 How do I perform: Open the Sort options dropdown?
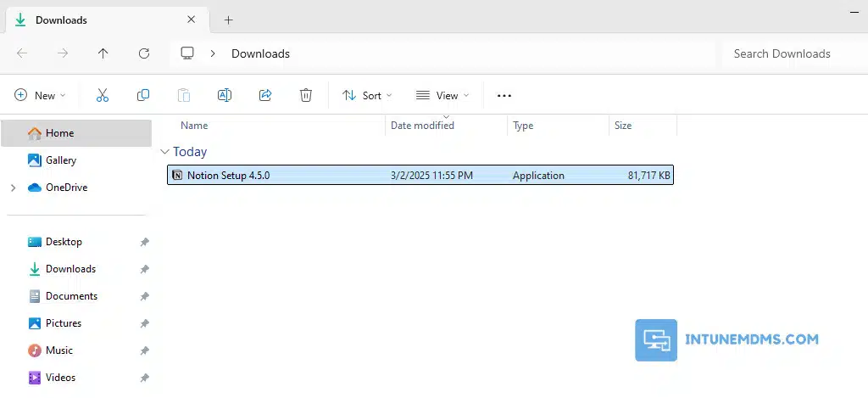[367, 96]
